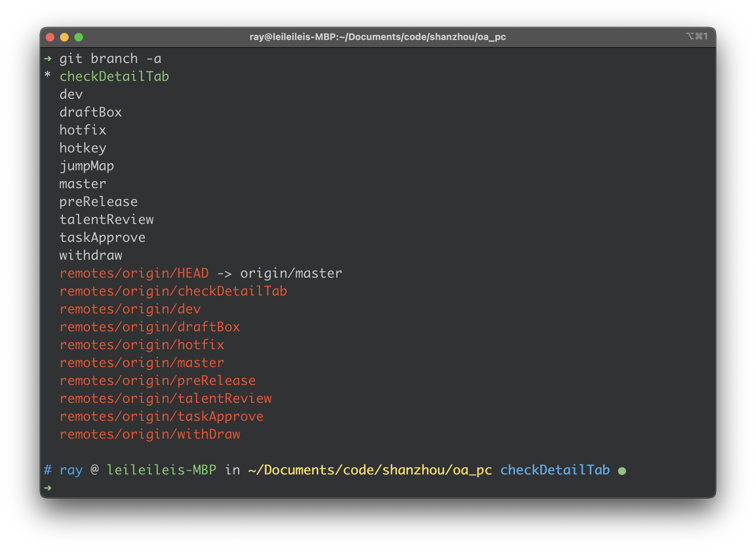This screenshot has height=551, width=756.
Task: Click the yellow '~/Documents/code/shanzhou/oa_pc' path
Action: 370,470
